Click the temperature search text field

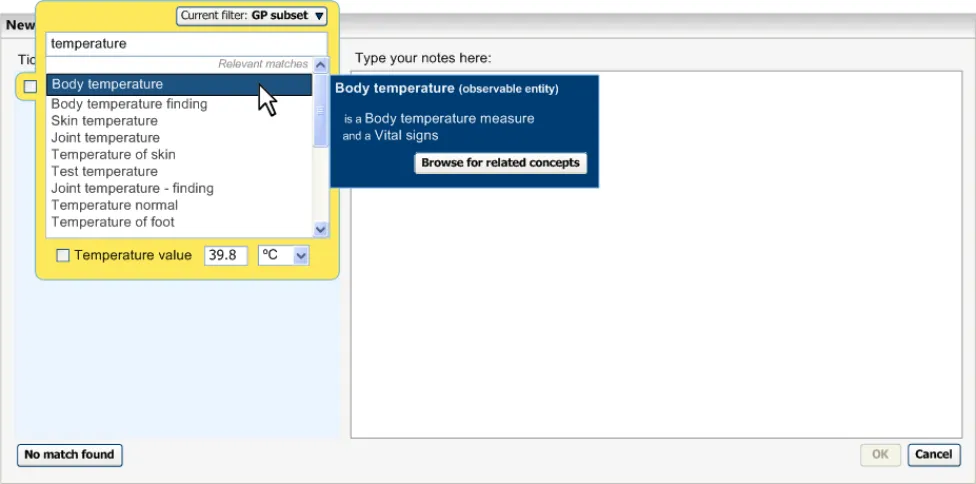[186, 44]
